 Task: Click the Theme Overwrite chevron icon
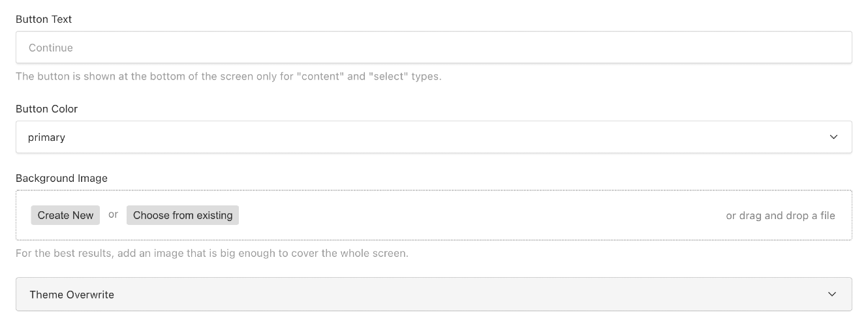[832, 294]
